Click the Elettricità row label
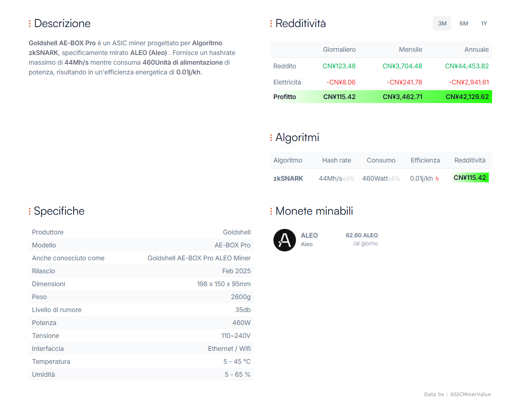This screenshot has width=524, height=420. [x=287, y=82]
